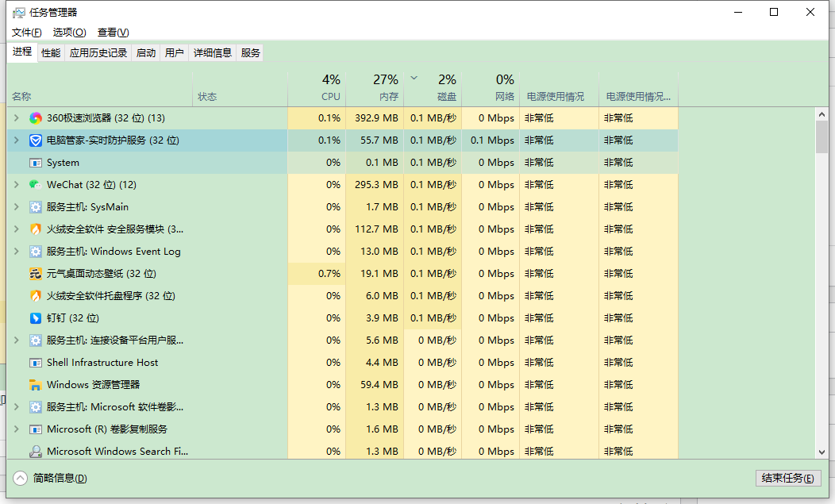Expand 服务主机: SysMain entry
The height and width of the screenshot is (504, 835).
[16, 207]
